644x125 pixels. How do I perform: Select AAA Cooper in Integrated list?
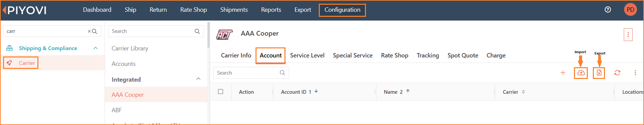(x=156, y=95)
